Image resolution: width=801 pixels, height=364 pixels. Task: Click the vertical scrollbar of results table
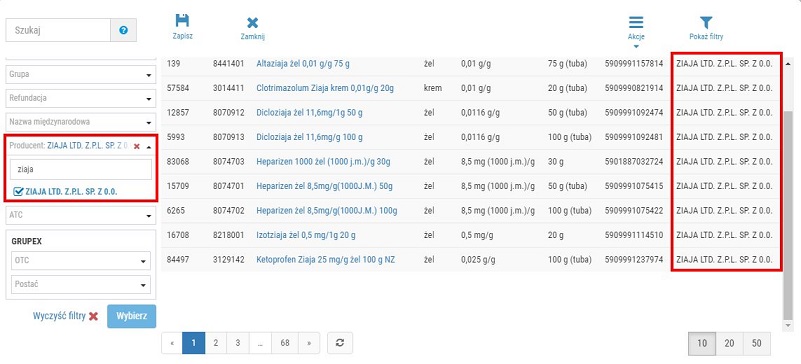click(x=788, y=214)
